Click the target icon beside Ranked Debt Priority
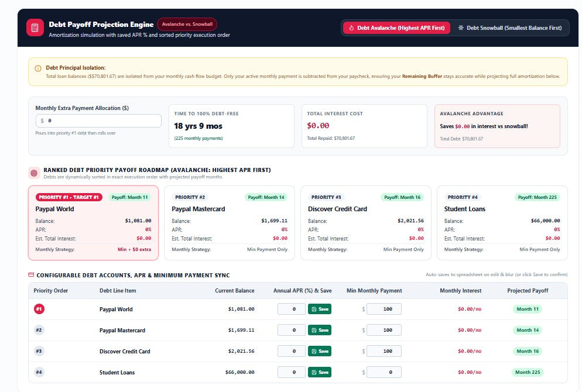Image resolution: width=582 pixels, height=392 pixels. click(34, 173)
